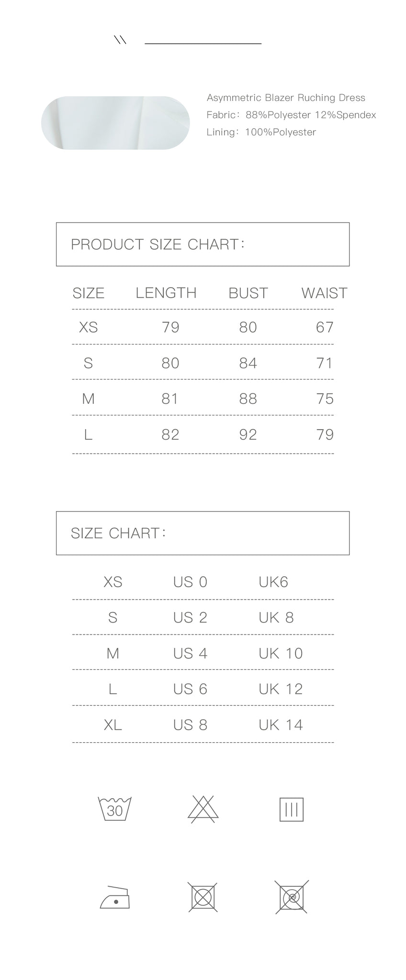Select the XS row in product size chart

(x=203, y=327)
